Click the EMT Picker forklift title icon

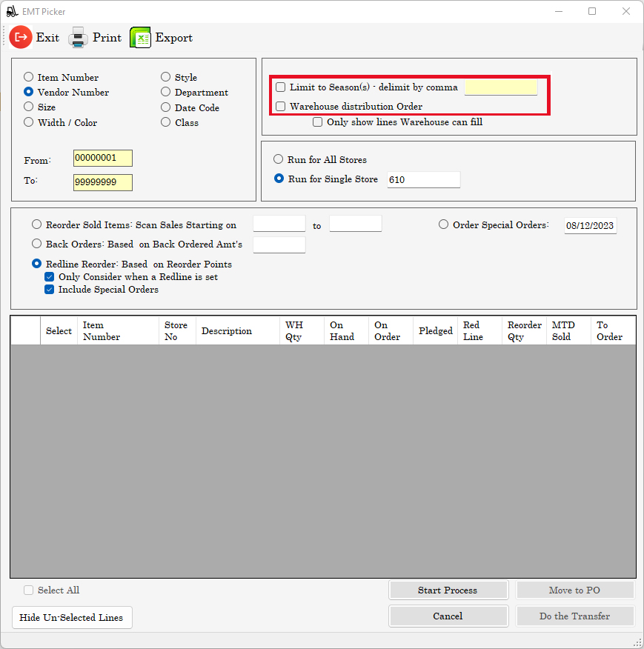tap(11, 11)
